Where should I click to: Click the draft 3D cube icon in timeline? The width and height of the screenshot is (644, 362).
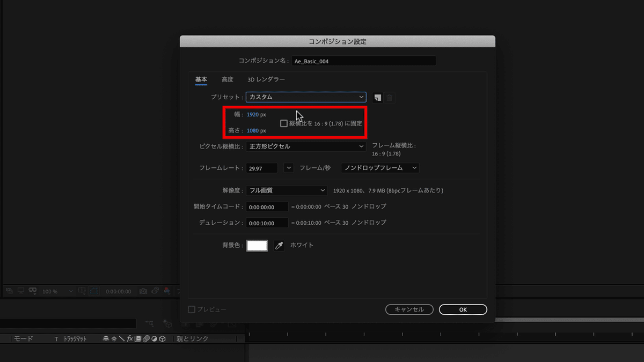tap(168, 324)
